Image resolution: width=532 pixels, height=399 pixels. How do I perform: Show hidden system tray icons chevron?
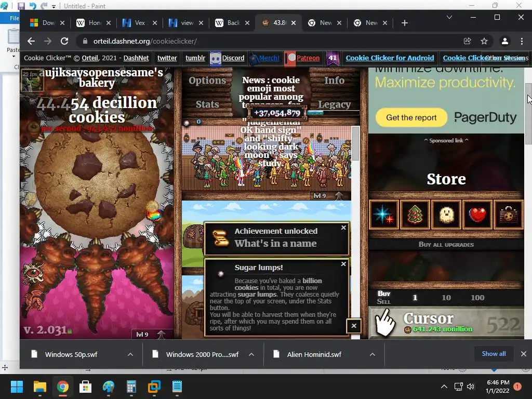[444, 386]
